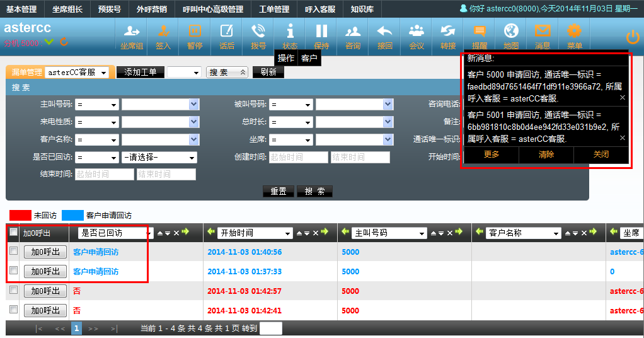Open the 主叫号码 column header dropdown
The height and width of the screenshot is (338, 644).
pos(389,233)
